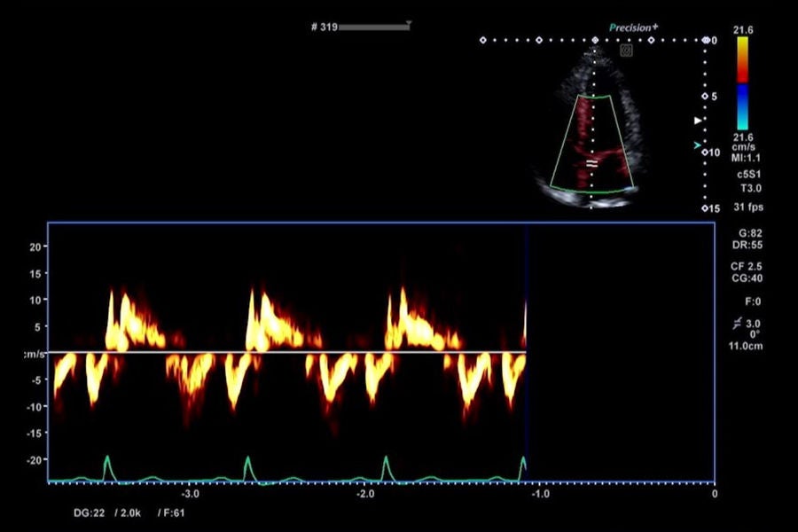Click the Doppler spectrum baseline line
The height and width of the screenshot is (532, 798).
coord(286,352)
